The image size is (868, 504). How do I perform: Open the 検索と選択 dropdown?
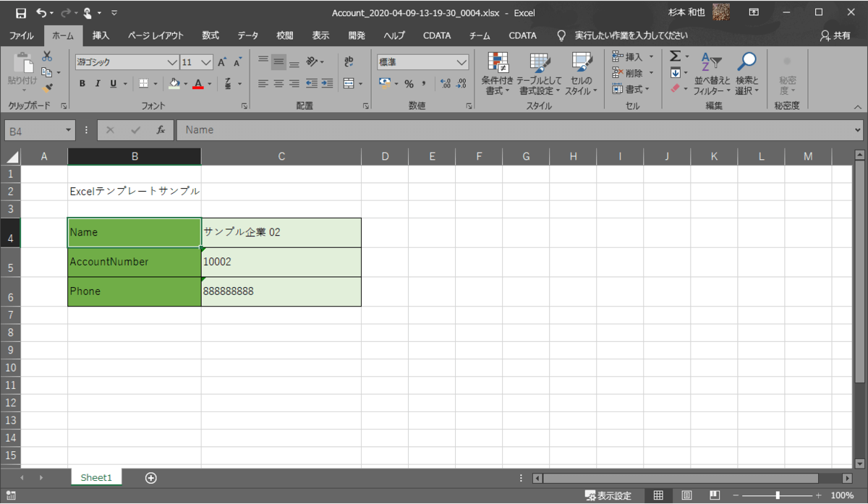747,74
